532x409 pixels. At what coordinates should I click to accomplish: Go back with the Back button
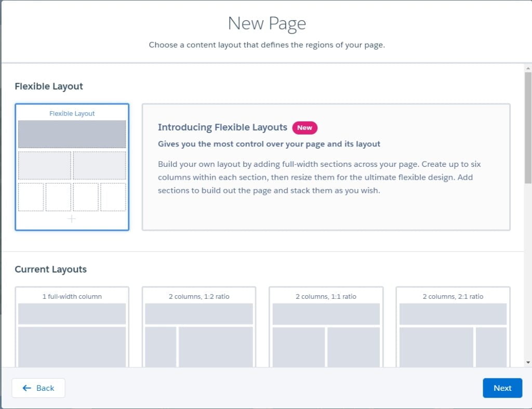click(x=38, y=388)
